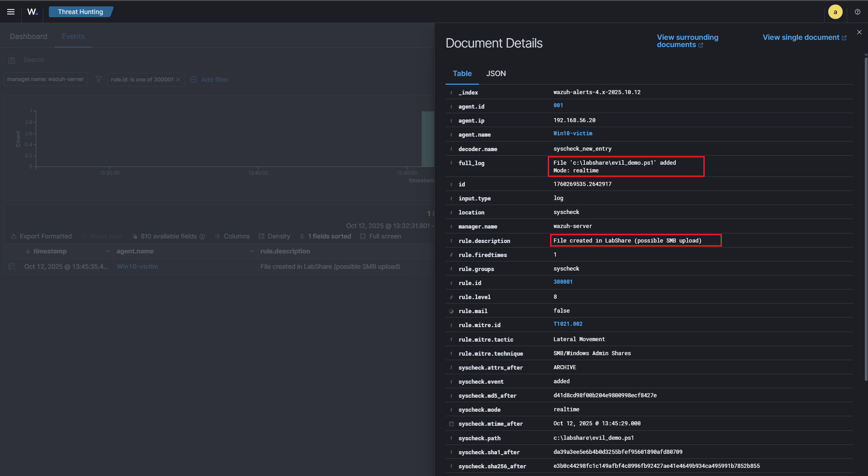Open the help icon in header
Image resolution: width=868 pixels, height=476 pixels.
pyautogui.click(x=857, y=12)
